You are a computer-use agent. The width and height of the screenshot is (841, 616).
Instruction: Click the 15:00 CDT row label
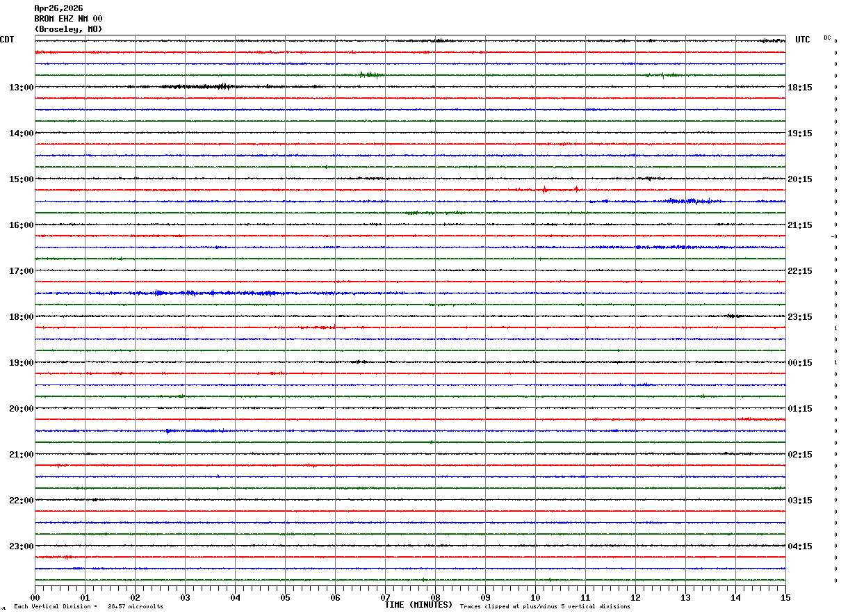point(21,179)
